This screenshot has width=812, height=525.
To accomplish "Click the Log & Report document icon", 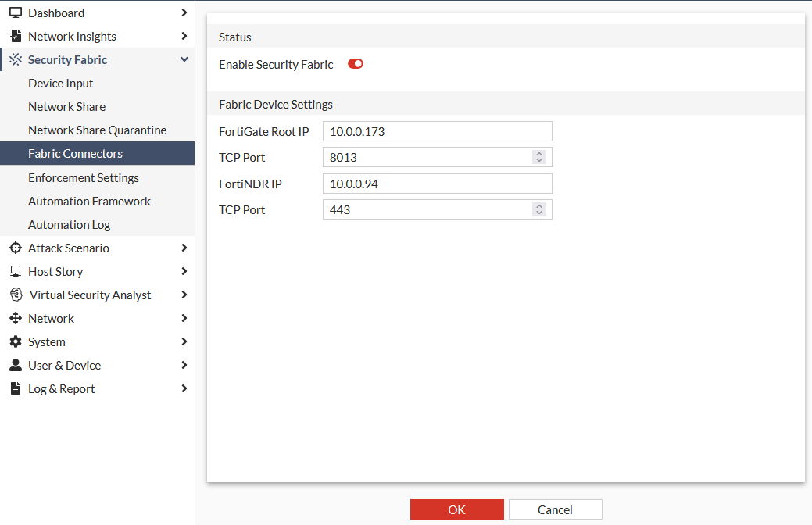I will click(x=16, y=388).
